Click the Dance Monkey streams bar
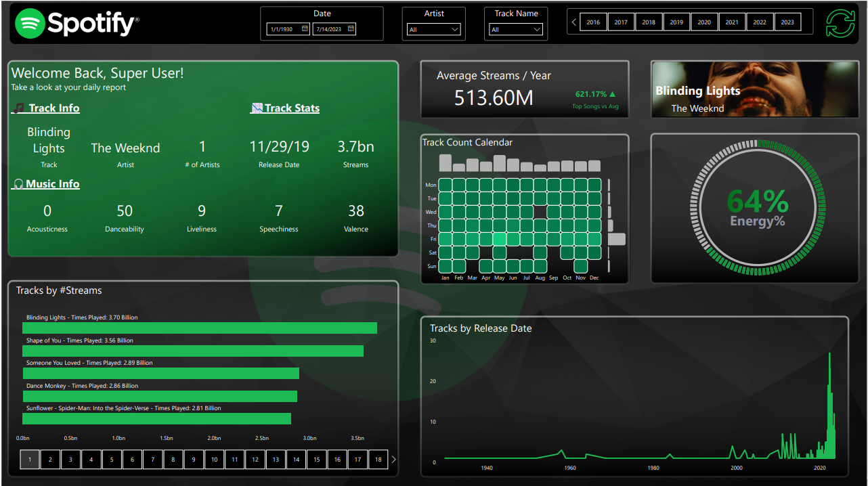The image size is (868, 486). (160, 396)
